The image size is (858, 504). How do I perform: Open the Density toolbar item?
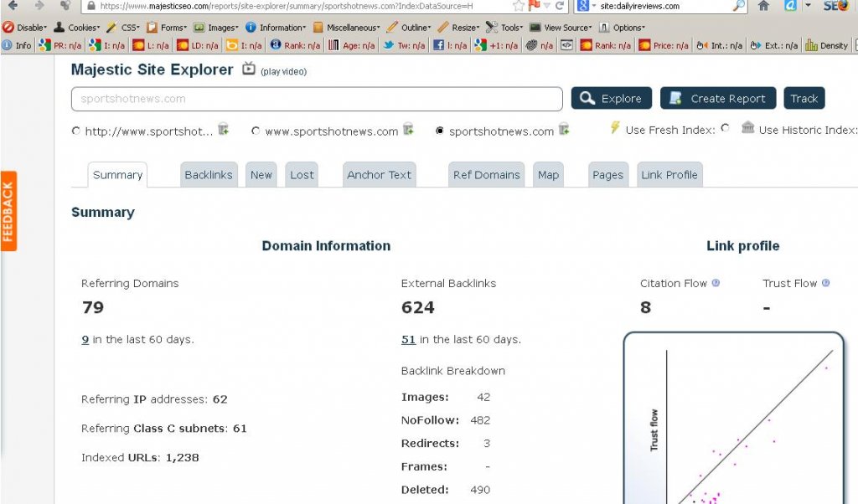click(826, 45)
